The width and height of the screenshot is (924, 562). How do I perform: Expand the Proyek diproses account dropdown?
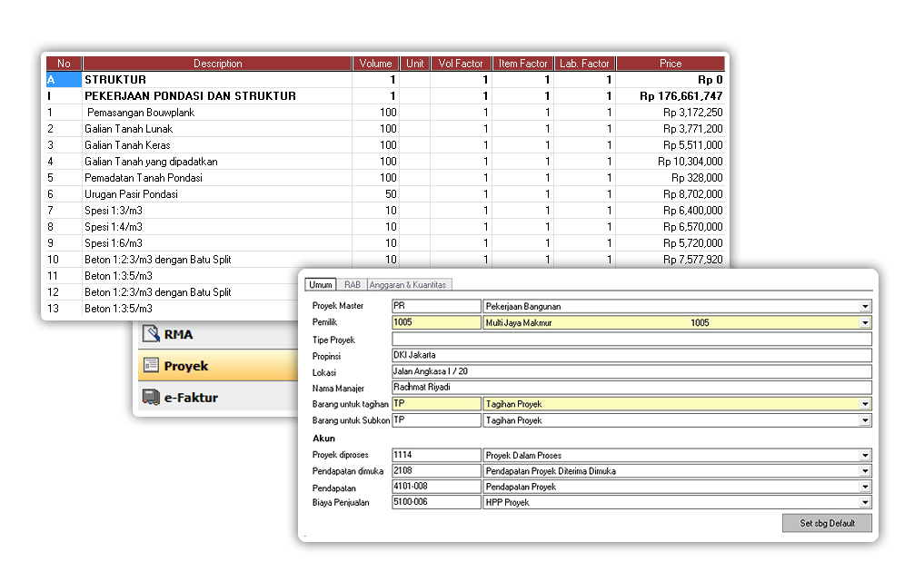863,455
